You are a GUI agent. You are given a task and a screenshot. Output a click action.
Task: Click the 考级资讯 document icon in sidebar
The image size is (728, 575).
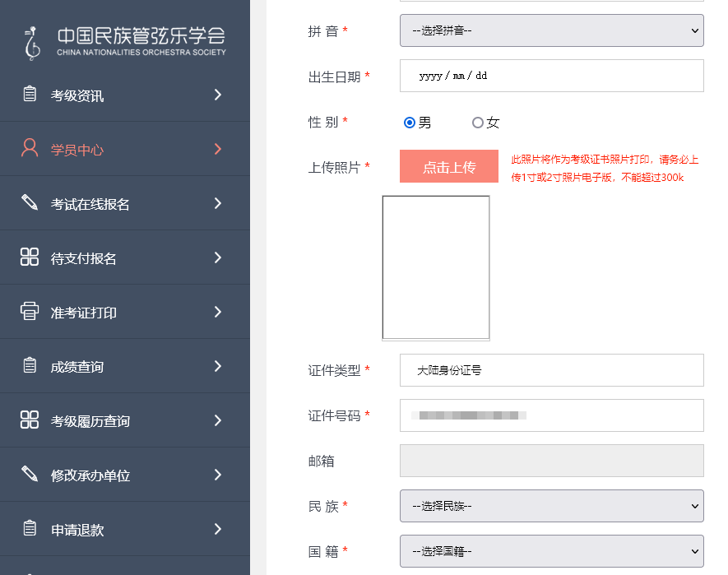[30, 95]
